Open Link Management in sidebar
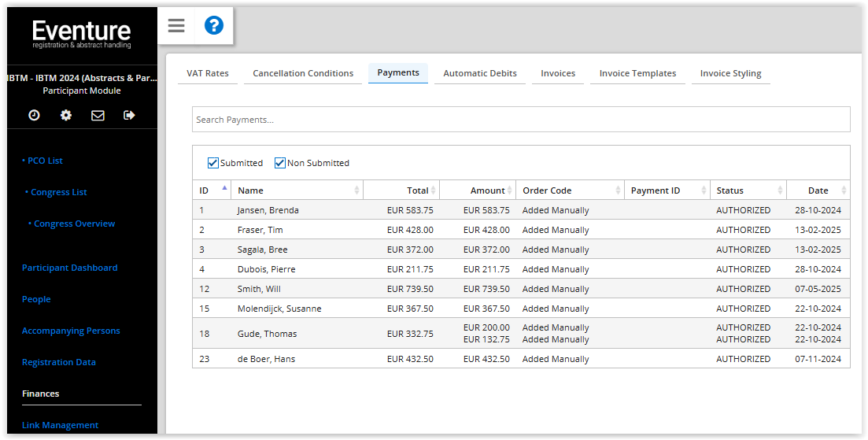Image resolution: width=868 pixels, height=440 pixels. (60, 425)
